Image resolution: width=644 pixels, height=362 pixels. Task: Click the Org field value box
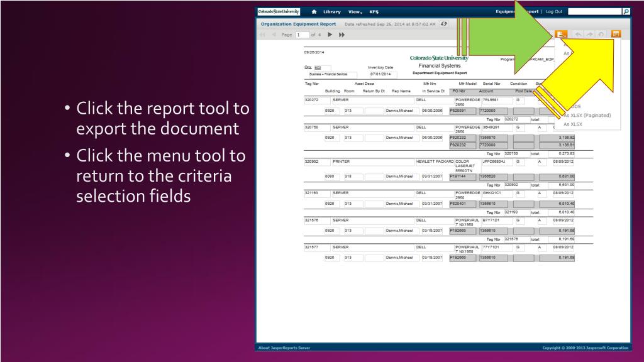pyautogui.click(x=323, y=68)
